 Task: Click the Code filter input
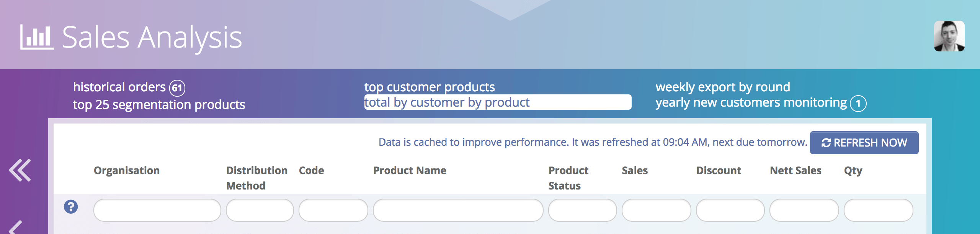click(333, 210)
